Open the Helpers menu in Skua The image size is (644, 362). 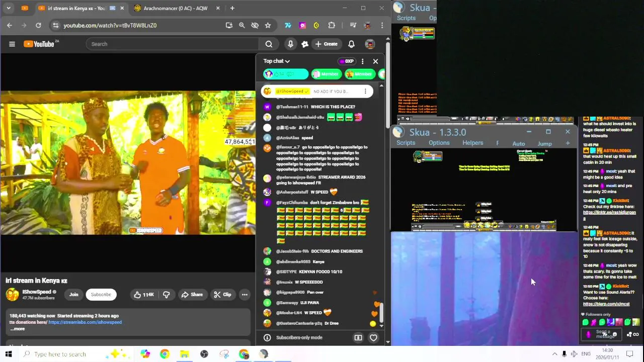click(x=472, y=143)
